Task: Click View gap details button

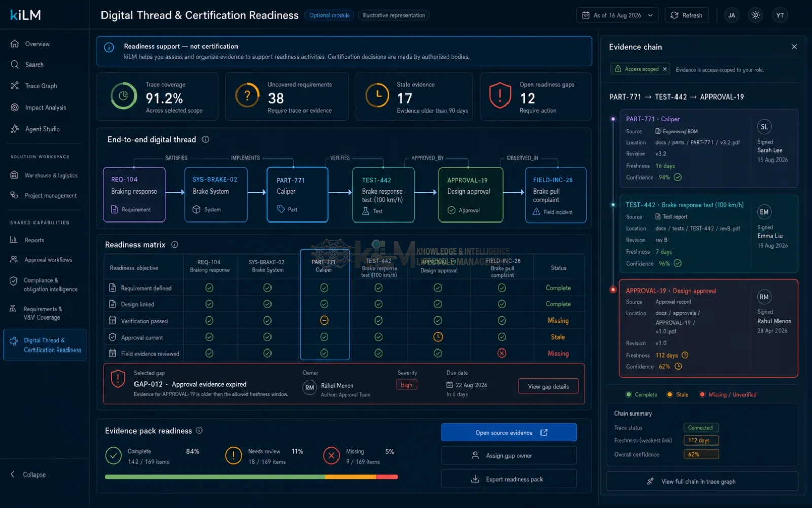Action: (548, 386)
